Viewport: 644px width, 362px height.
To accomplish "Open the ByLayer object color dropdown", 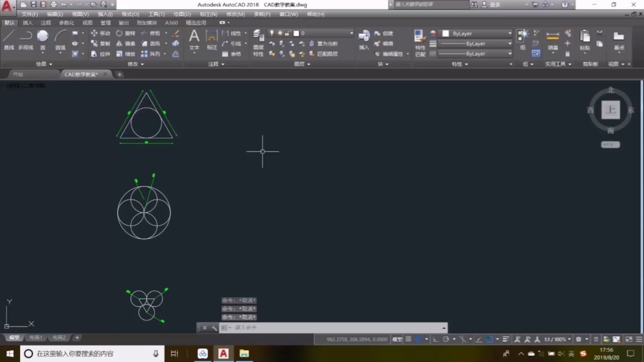I will pyautogui.click(x=510, y=34).
